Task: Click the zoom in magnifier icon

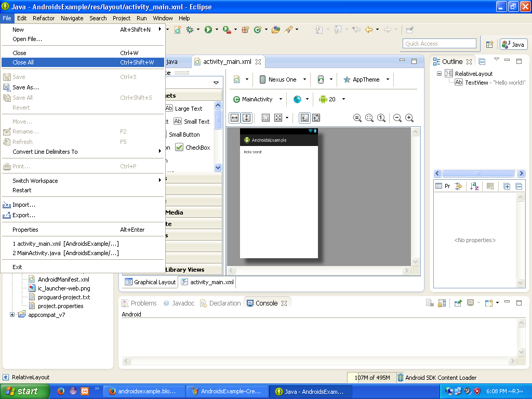Action: coord(409,118)
